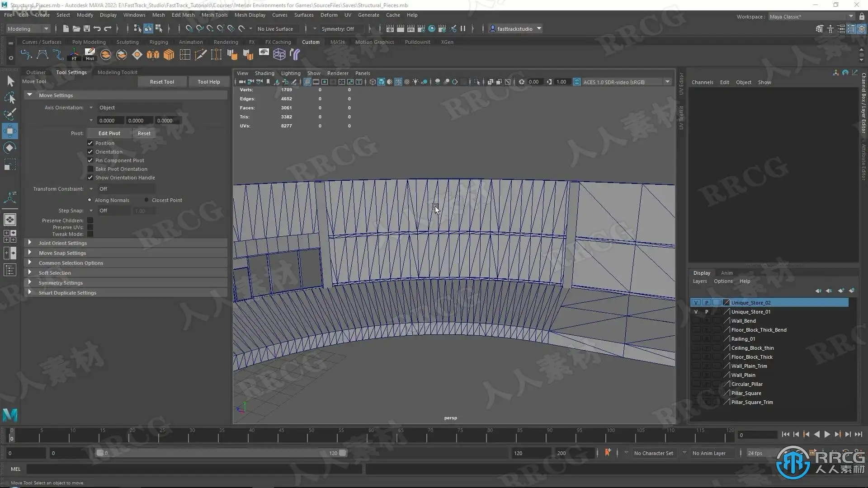This screenshot has width=868, height=488.
Task: Toggle Show Orientation Handle checkbox
Action: tap(90, 177)
